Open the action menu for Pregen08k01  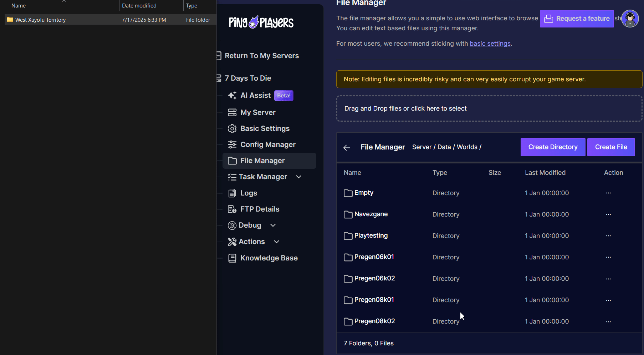tap(608, 300)
